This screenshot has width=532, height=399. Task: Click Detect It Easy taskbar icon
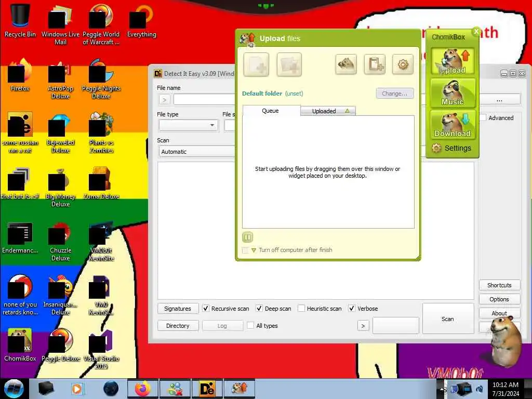tap(207, 389)
